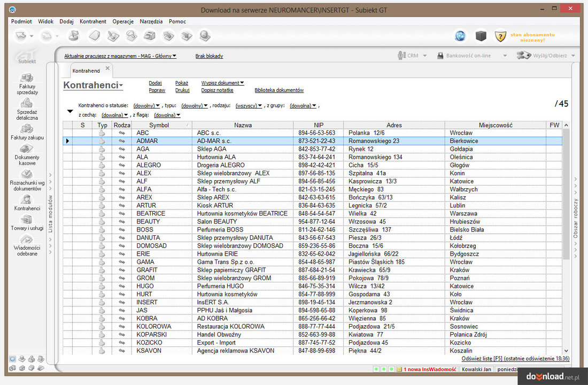Viewport: 588px width, 385px height.
Task: Click NIP 894-56-53-563 cell
Action: click(x=319, y=133)
